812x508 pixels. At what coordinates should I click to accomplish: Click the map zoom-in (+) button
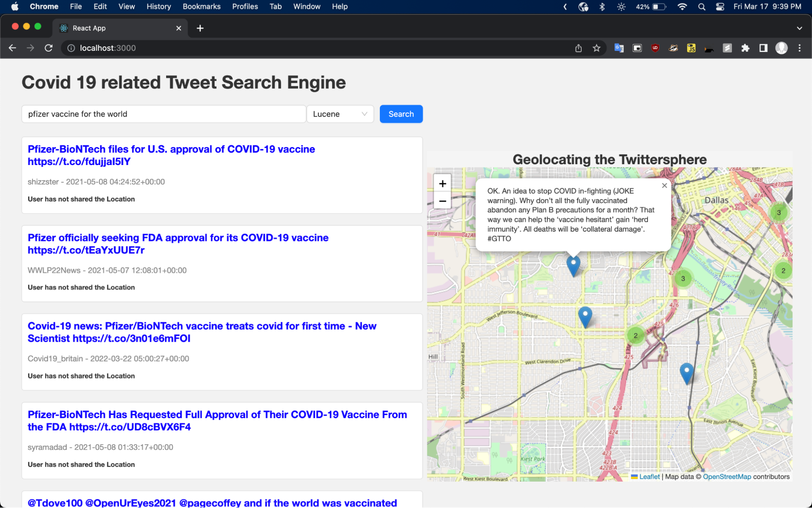point(443,183)
